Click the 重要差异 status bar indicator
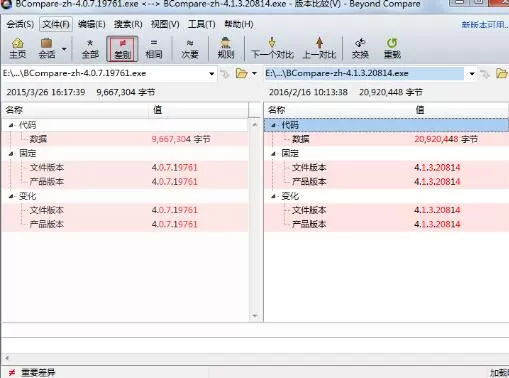The width and height of the screenshot is (509, 378). [x=32, y=373]
